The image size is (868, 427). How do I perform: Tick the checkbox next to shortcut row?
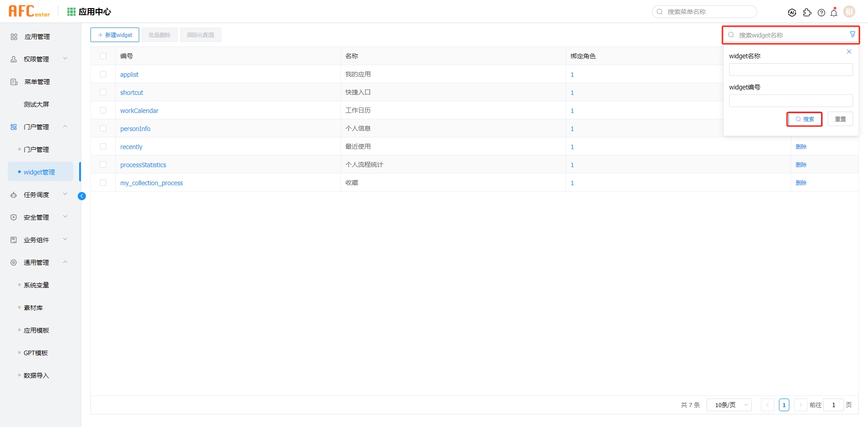[x=103, y=92]
